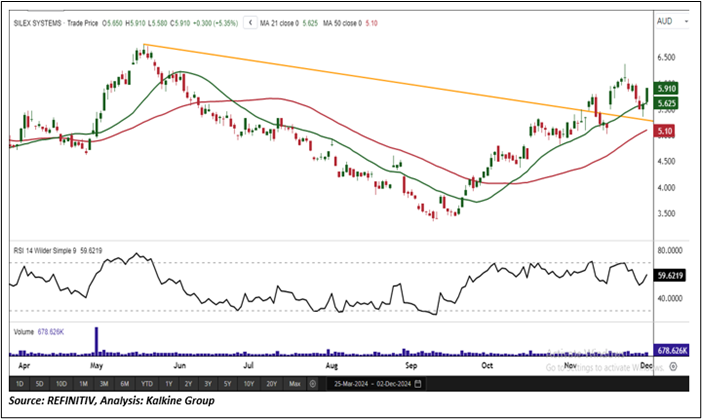Select the 5D time range button
The image size is (702, 419).
click(x=39, y=384)
